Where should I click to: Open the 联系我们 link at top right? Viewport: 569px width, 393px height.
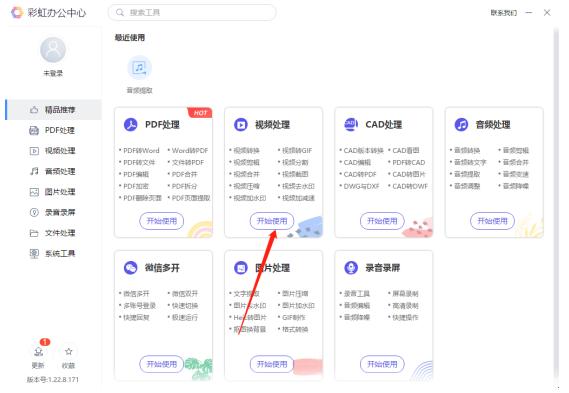[x=503, y=13]
